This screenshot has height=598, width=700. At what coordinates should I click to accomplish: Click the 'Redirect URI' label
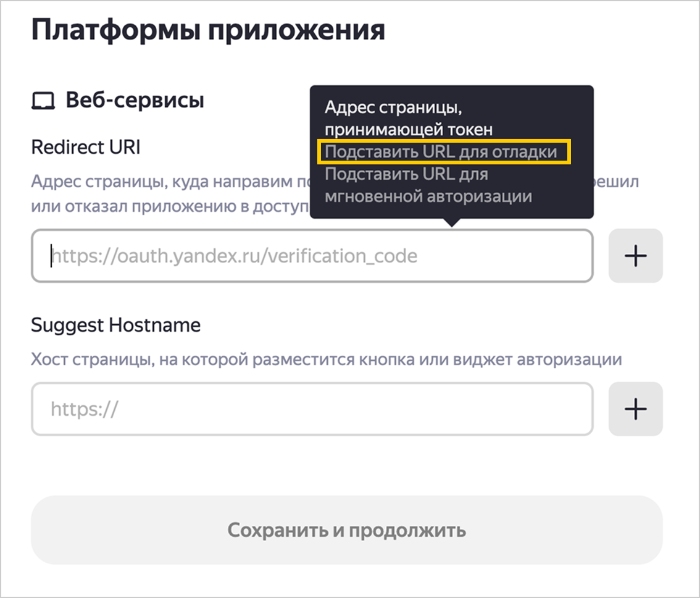(86, 147)
